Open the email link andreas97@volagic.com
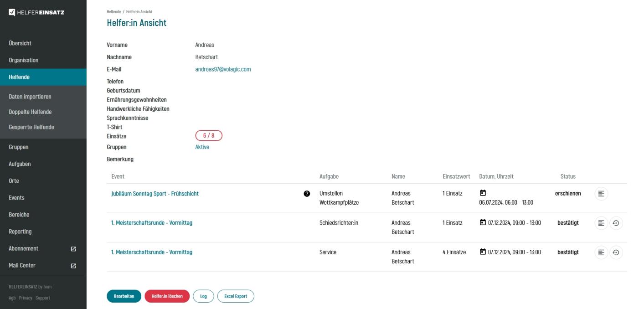 (223, 69)
